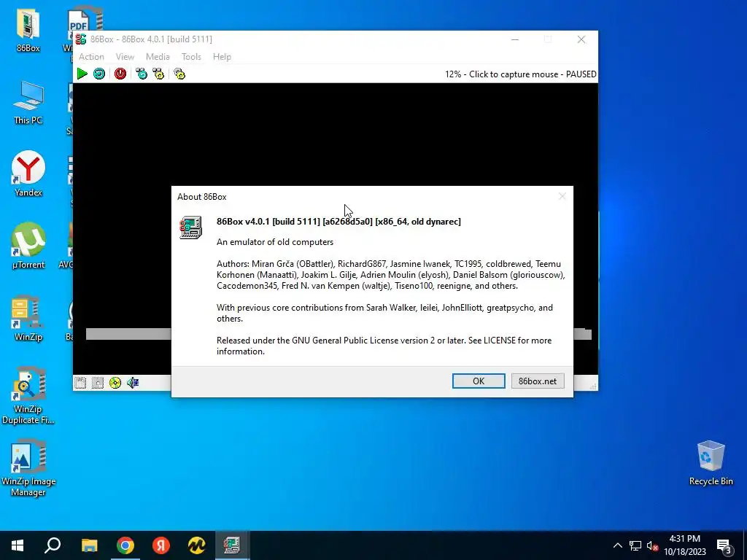747x560 pixels.
Task: Select This PC desktop icon
Action: tap(28, 103)
